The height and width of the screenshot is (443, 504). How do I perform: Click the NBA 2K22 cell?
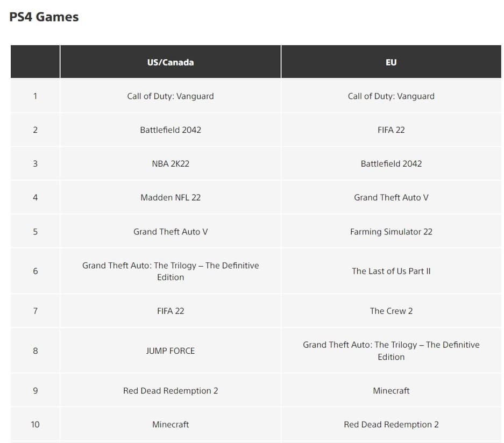171,164
